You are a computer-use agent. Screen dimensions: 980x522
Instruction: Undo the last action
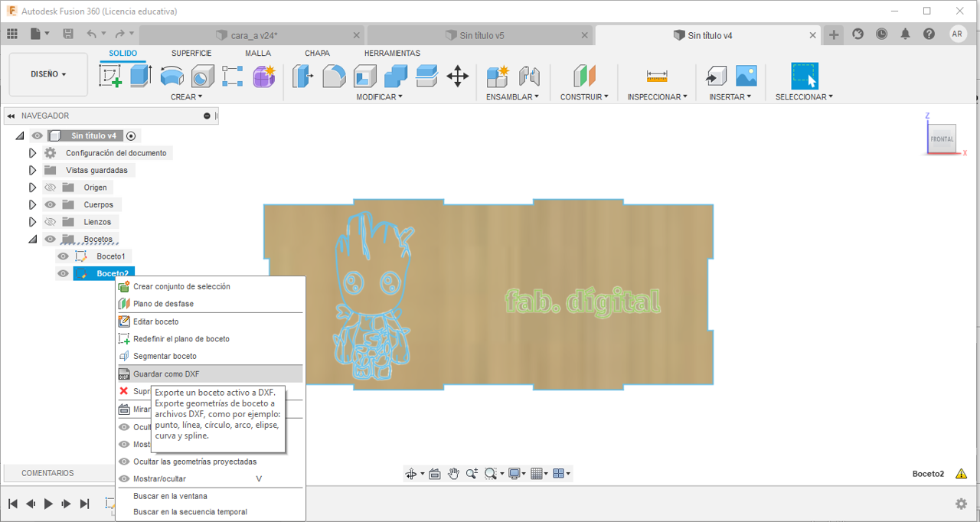pyautogui.click(x=92, y=34)
